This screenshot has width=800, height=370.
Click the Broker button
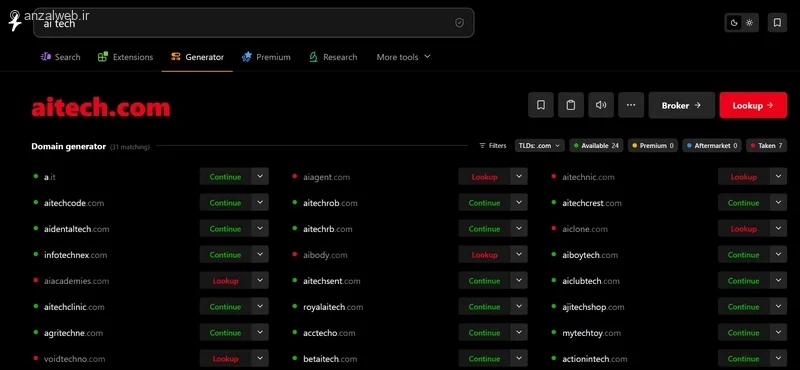(682, 105)
